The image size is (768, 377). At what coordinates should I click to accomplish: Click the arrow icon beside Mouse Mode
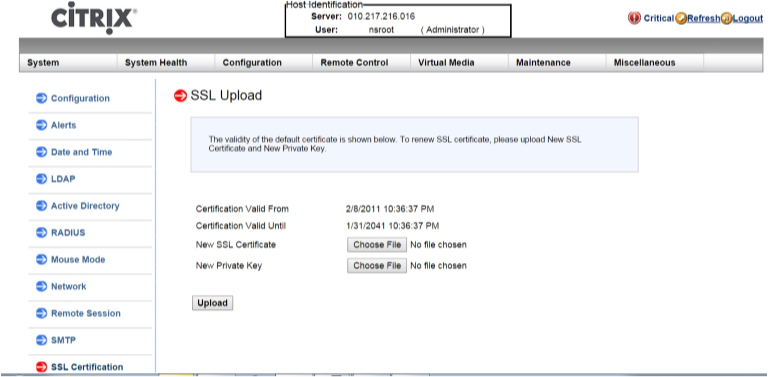tap(42, 259)
